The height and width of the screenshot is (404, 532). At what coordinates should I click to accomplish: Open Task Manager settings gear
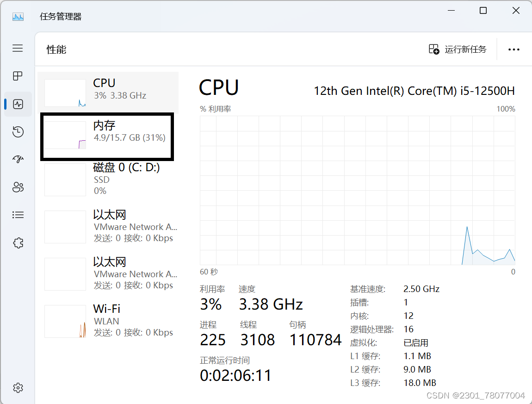[18, 388]
